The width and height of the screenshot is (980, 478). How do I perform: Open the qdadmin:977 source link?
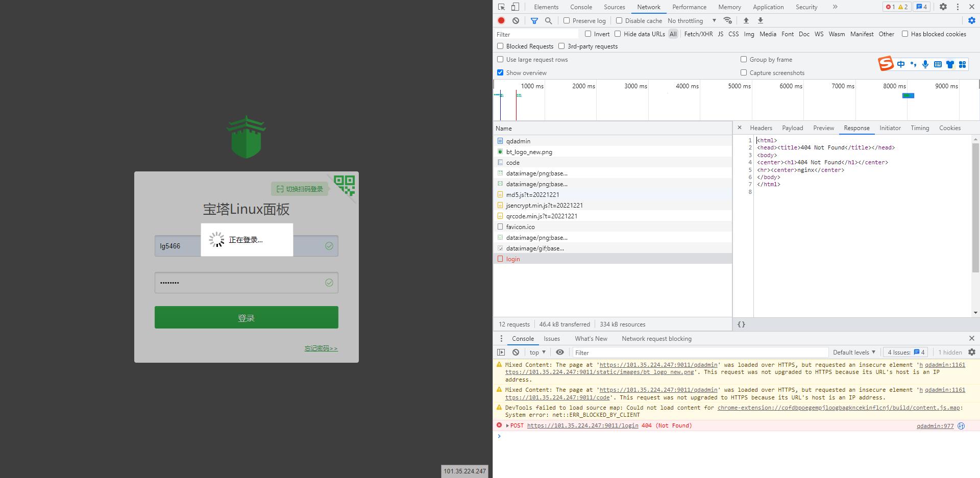tap(935, 426)
